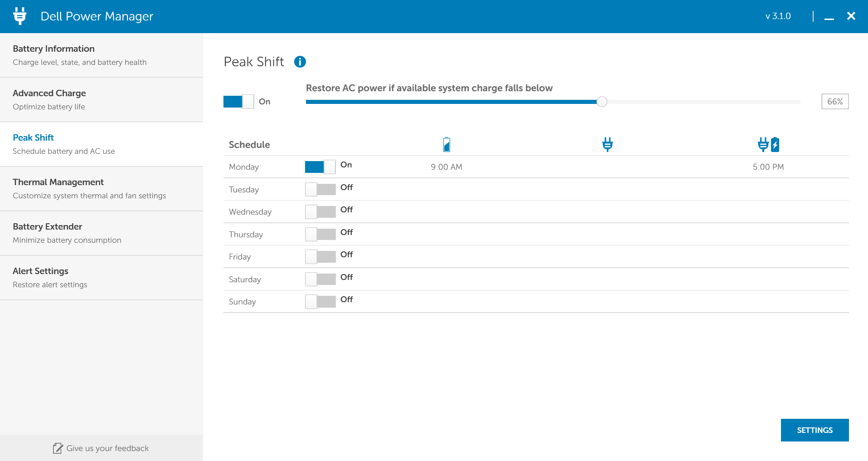Click the SETTINGS button

pos(815,430)
